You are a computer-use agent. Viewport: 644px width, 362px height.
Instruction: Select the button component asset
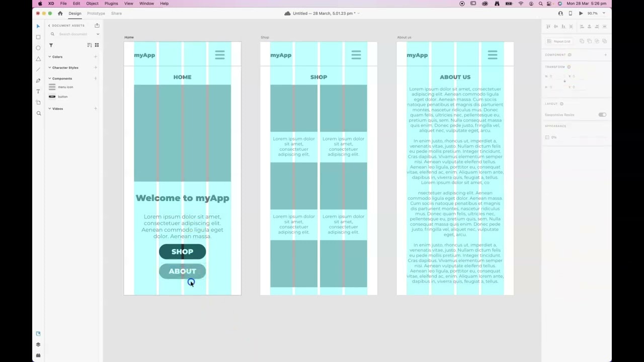58,97
